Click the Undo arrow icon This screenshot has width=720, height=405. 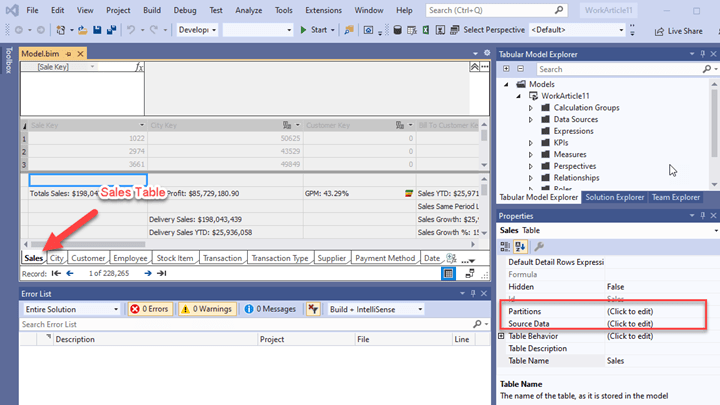coord(131,30)
